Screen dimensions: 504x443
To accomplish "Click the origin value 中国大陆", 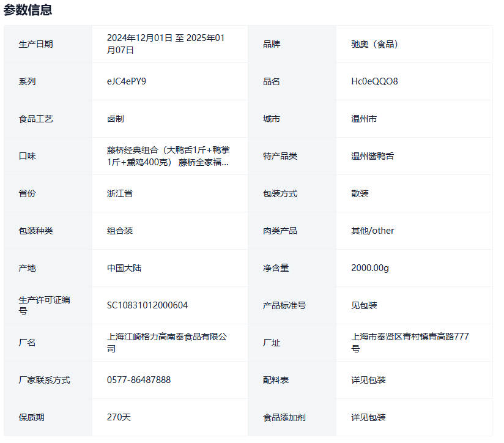I will click(x=124, y=268).
